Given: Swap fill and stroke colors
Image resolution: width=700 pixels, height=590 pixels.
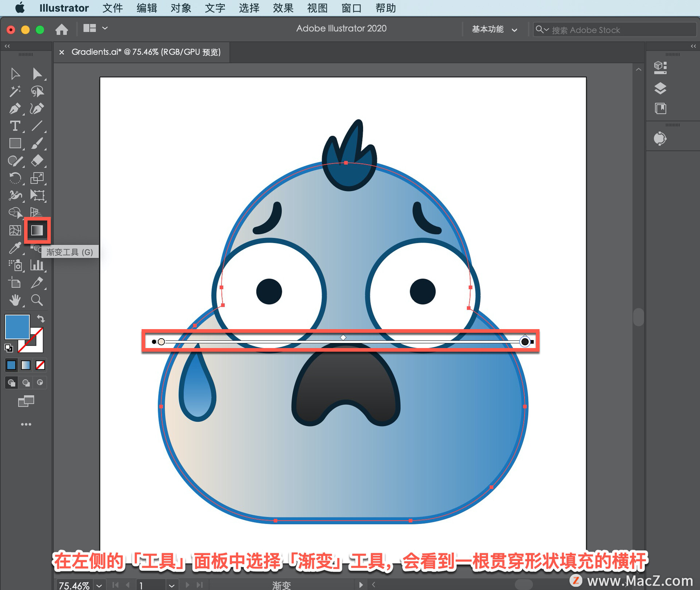Looking at the screenshot, I should point(41,319).
